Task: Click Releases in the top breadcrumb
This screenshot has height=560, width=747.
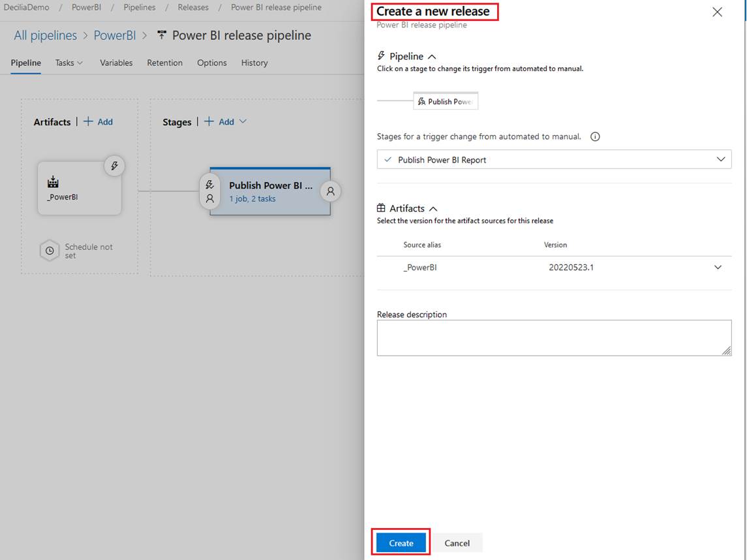Action: click(193, 8)
